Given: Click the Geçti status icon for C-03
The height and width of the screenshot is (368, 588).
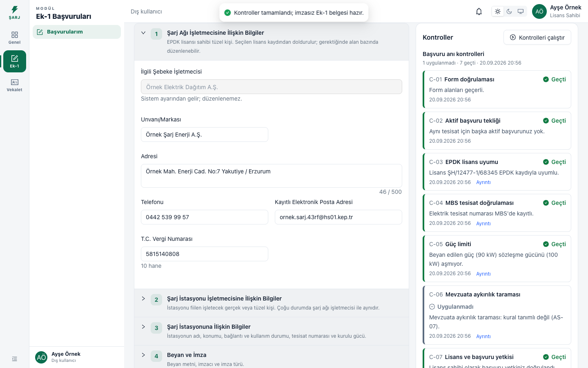Looking at the screenshot, I should (x=546, y=162).
